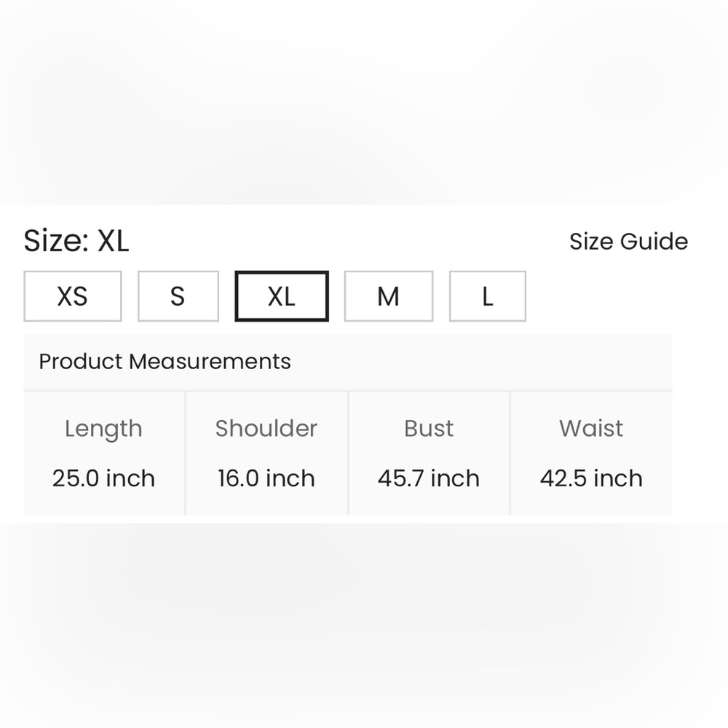
Task: Select the XS size option
Action: pos(73,296)
